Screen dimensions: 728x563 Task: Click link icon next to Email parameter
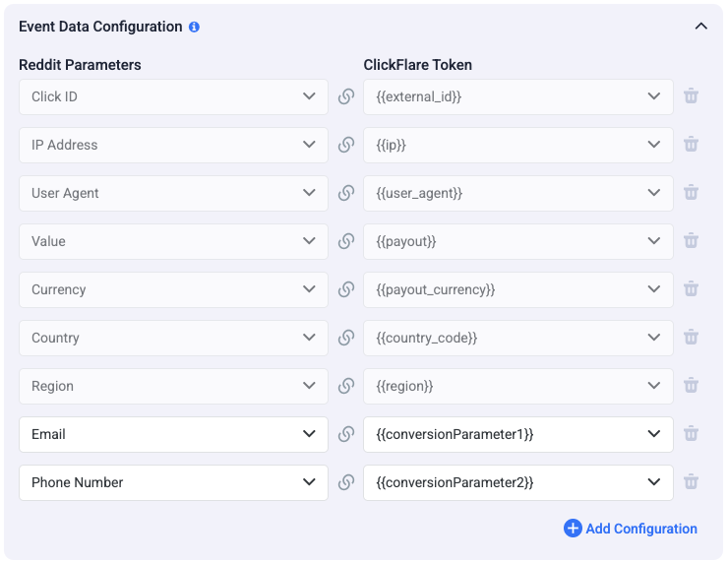[346, 434]
